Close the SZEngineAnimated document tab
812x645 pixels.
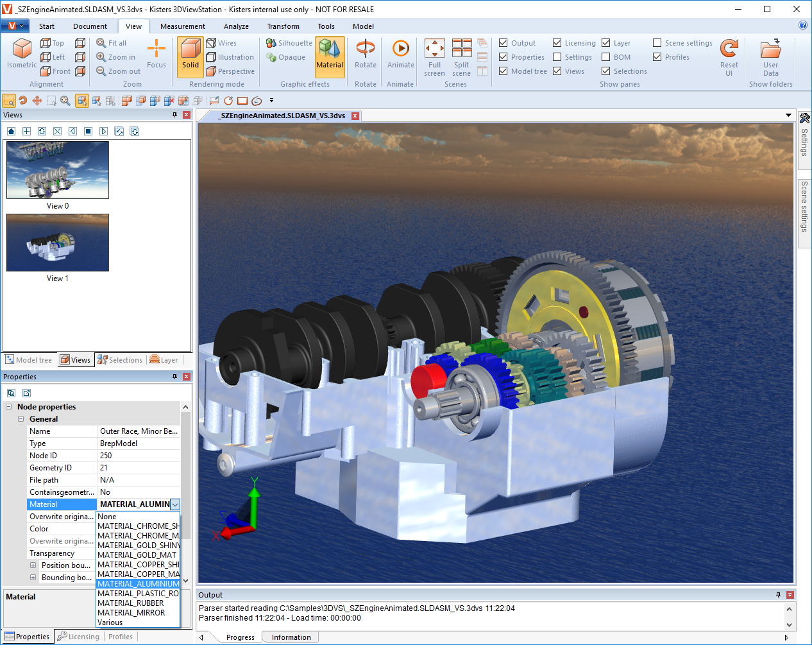(x=355, y=116)
